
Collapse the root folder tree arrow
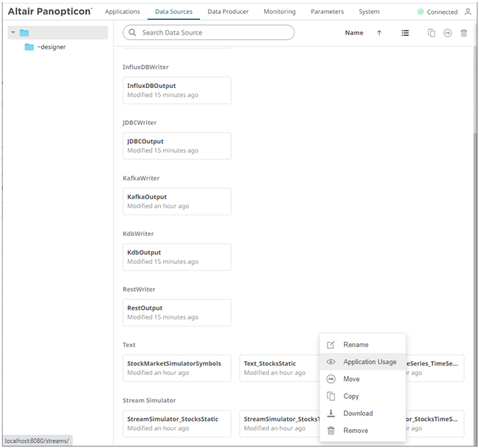[13, 32]
